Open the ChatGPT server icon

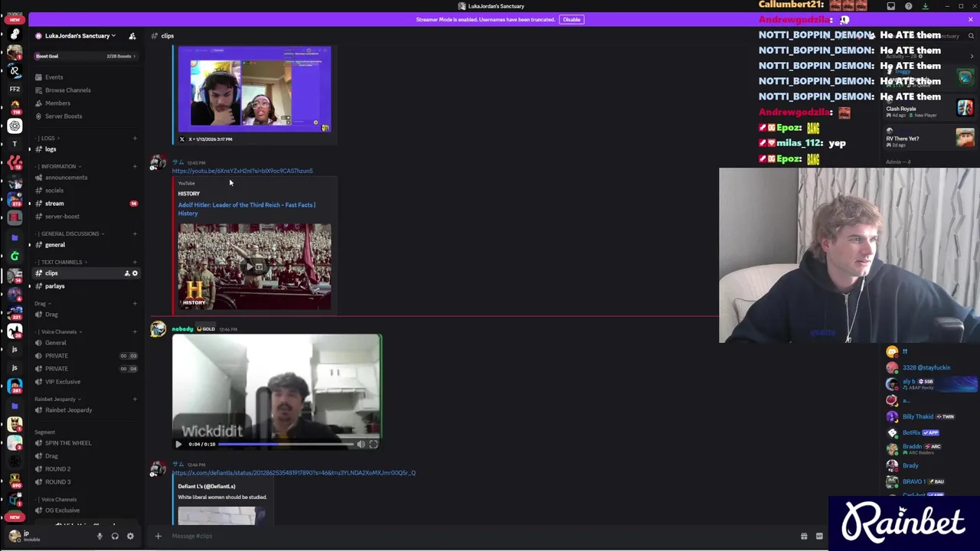(15, 126)
